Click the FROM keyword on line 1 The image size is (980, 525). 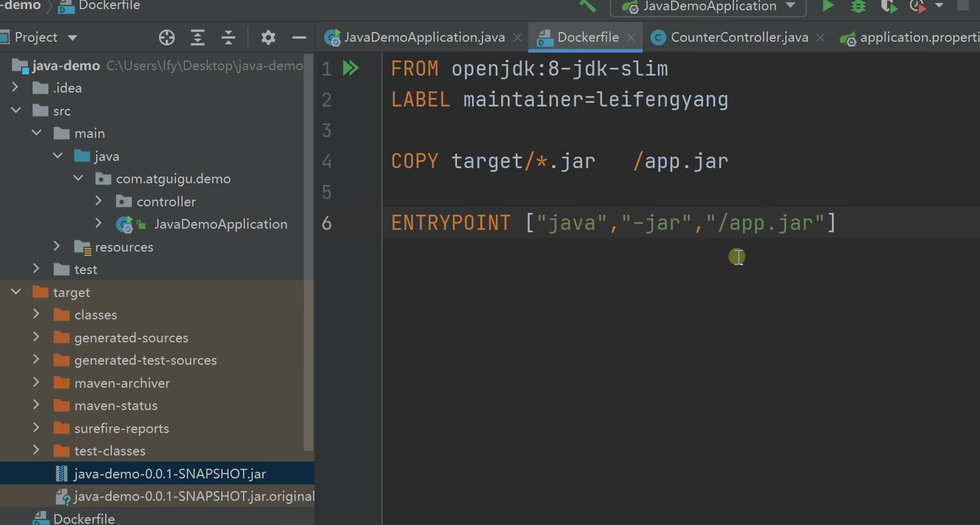[415, 68]
